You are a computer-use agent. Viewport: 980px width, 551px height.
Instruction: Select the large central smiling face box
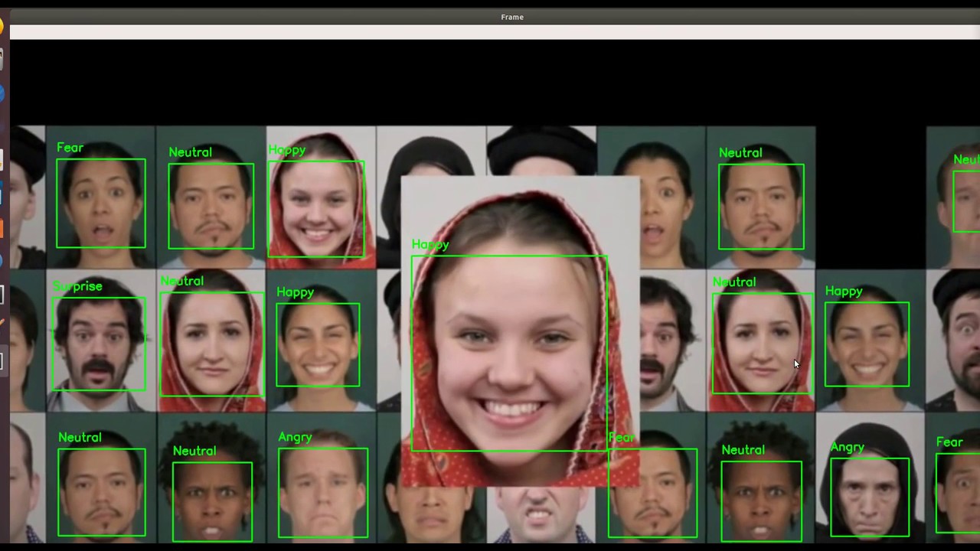coord(509,354)
